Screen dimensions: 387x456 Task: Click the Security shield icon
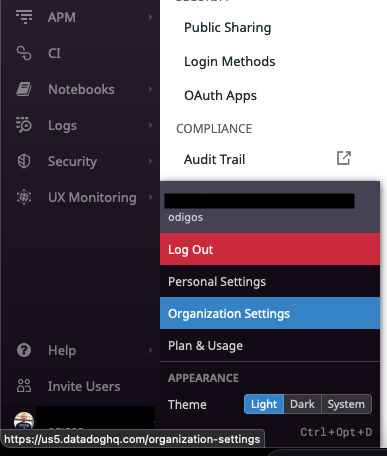[x=24, y=161]
